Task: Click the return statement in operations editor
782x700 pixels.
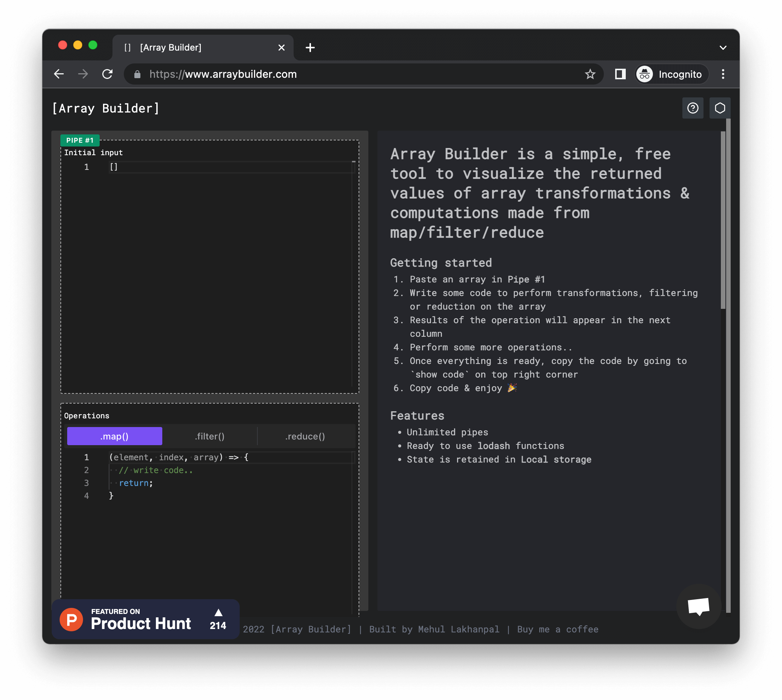Action: [135, 483]
